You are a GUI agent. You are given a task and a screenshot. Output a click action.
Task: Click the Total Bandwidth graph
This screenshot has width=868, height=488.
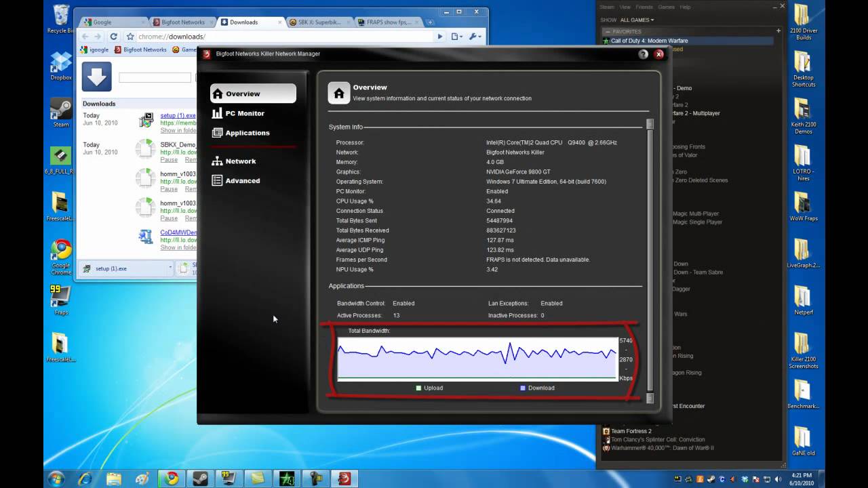coord(477,359)
